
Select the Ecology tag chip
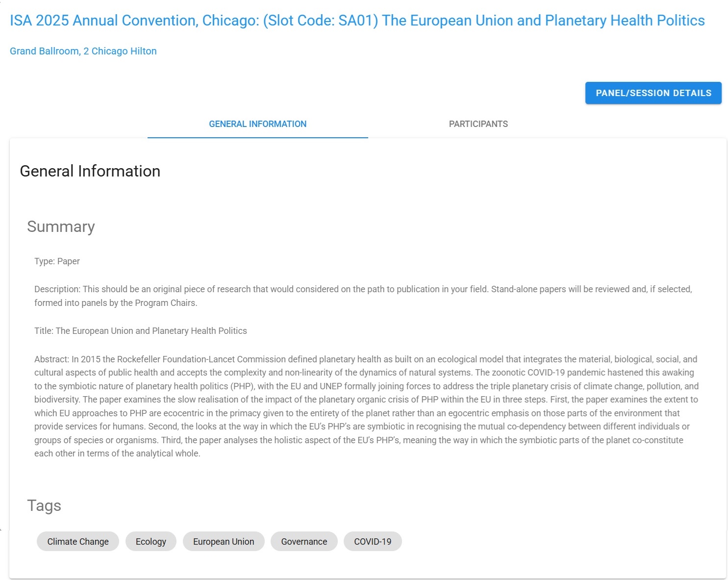click(x=151, y=541)
